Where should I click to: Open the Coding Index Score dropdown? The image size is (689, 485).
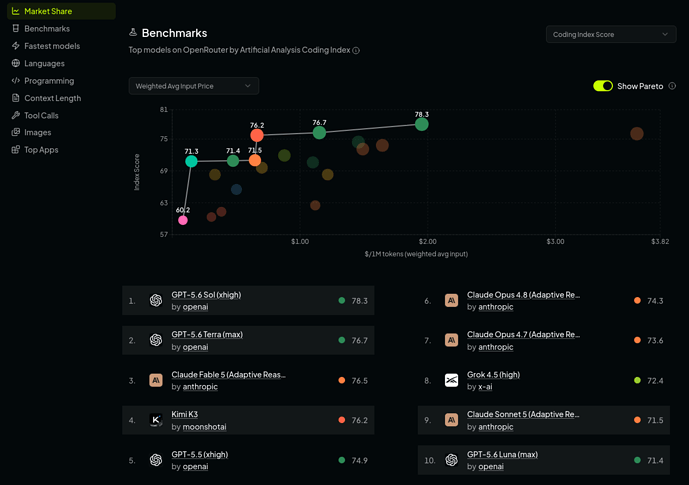611,34
